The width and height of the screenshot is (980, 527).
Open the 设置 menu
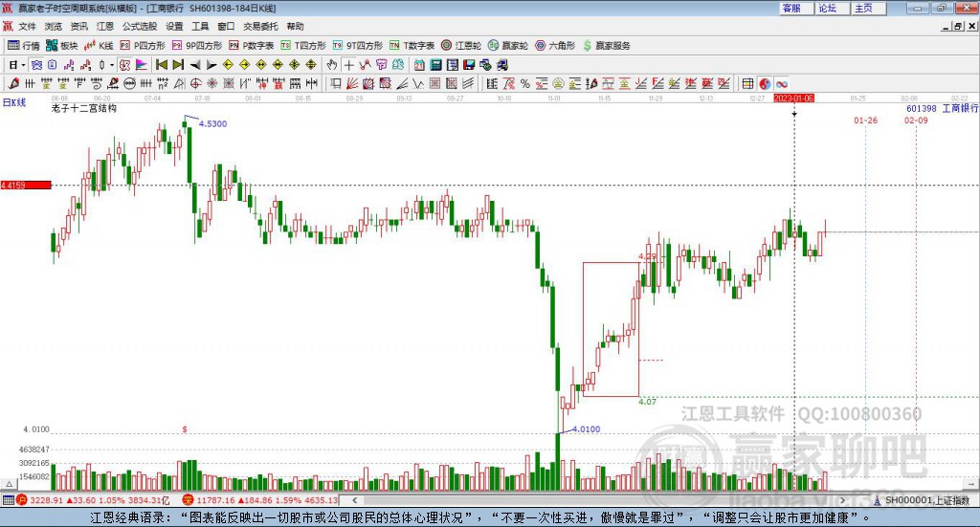[x=174, y=26]
